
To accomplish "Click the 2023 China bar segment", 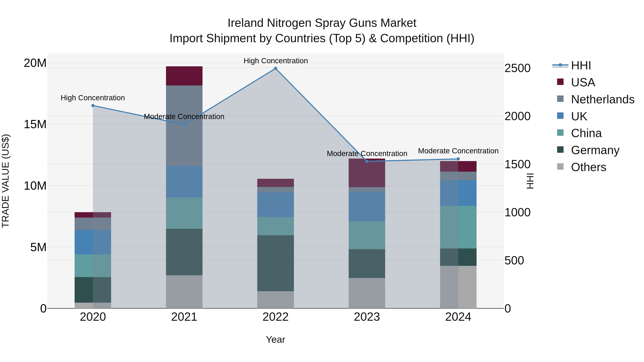I will [x=367, y=235].
